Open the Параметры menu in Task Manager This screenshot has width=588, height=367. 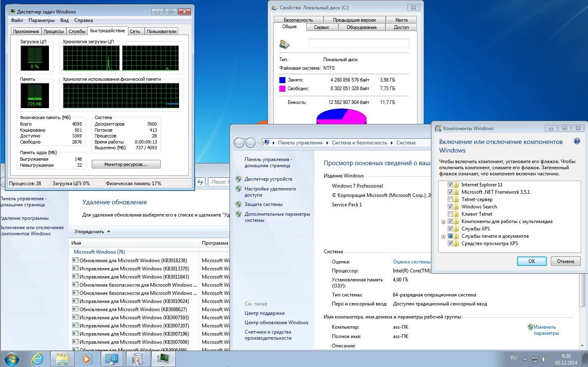pyautogui.click(x=42, y=20)
